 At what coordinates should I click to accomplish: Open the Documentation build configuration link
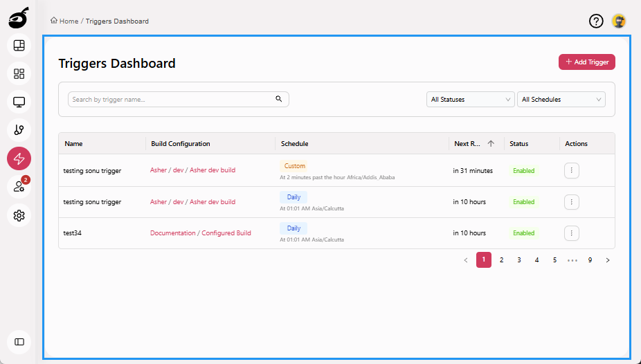click(173, 233)
